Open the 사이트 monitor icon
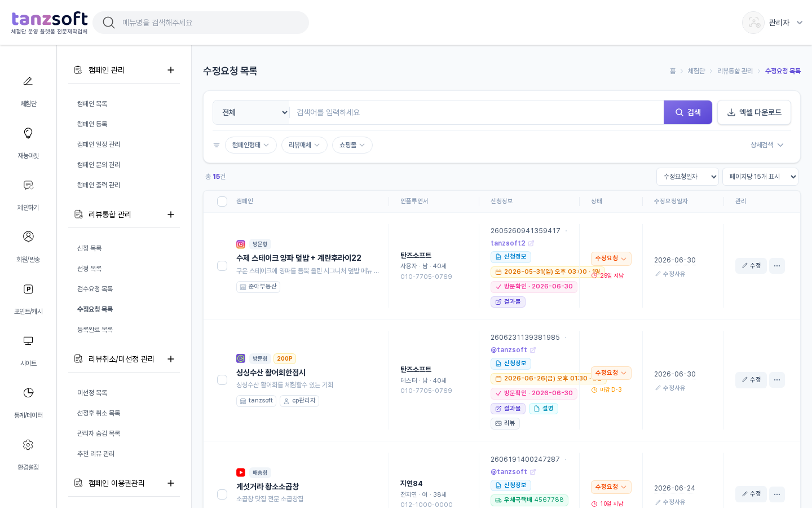 click(28, 341)
